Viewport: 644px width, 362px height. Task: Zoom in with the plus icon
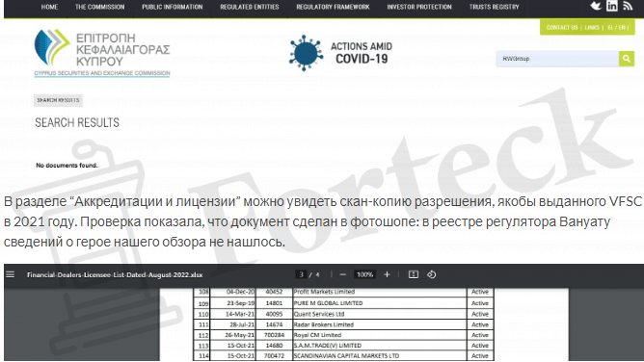pos(387,274)
